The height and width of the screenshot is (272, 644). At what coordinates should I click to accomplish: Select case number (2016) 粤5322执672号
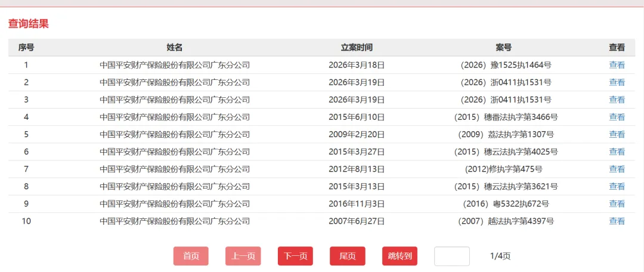point(506,204)
